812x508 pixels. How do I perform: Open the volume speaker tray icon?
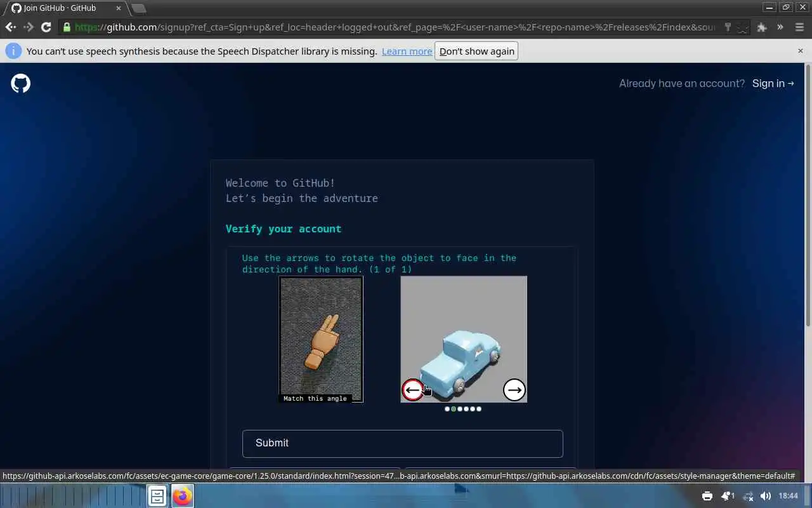766,496
